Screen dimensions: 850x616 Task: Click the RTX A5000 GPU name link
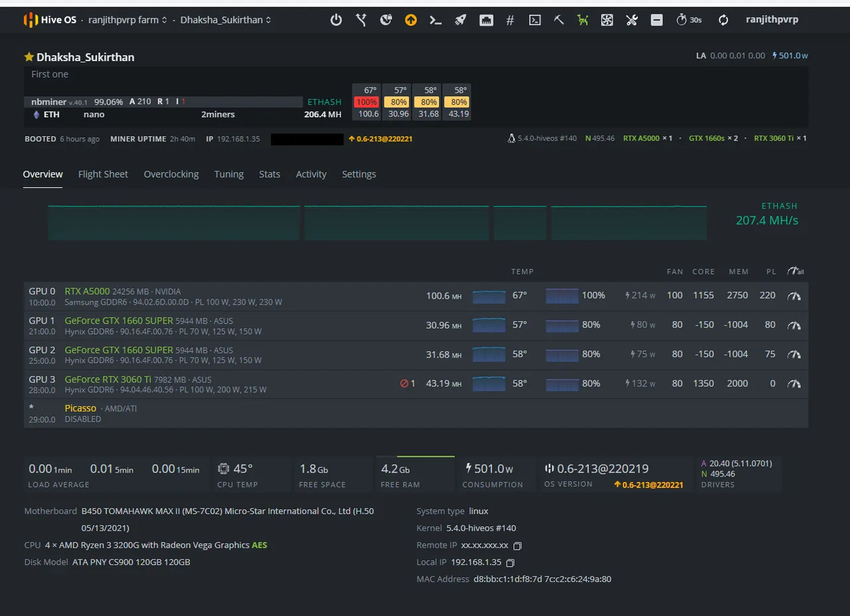(x=87, y=291)
